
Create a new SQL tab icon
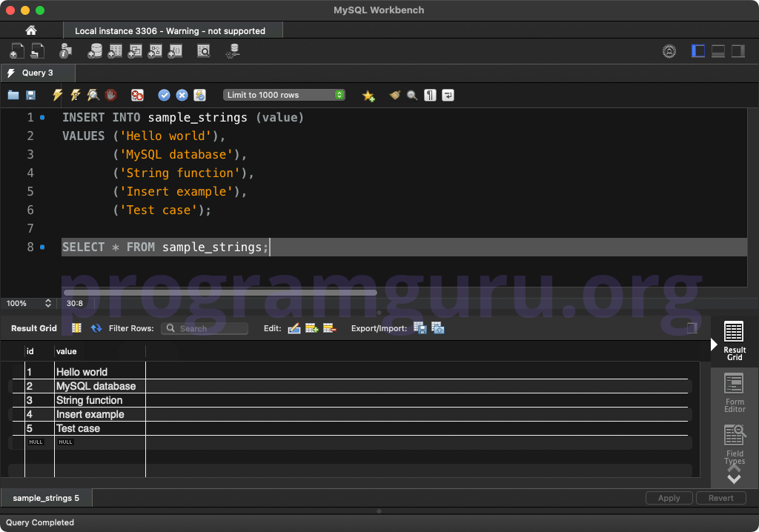17,51
